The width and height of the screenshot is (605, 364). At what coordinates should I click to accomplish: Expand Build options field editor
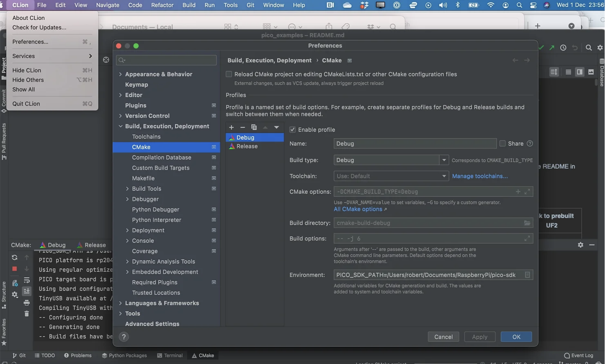(527, 238)
